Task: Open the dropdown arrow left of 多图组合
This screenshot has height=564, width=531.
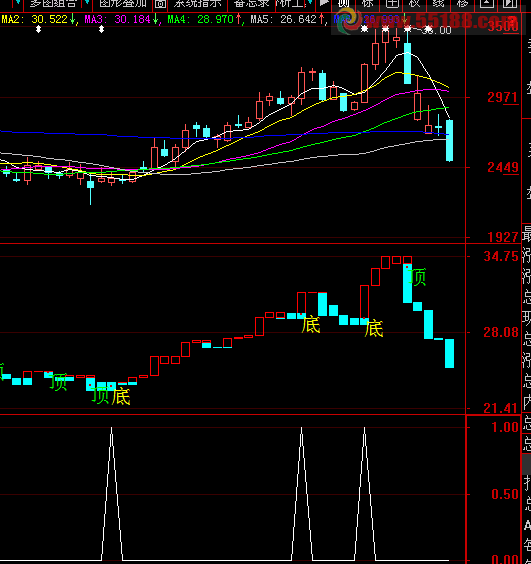Action: click(17, 3)
